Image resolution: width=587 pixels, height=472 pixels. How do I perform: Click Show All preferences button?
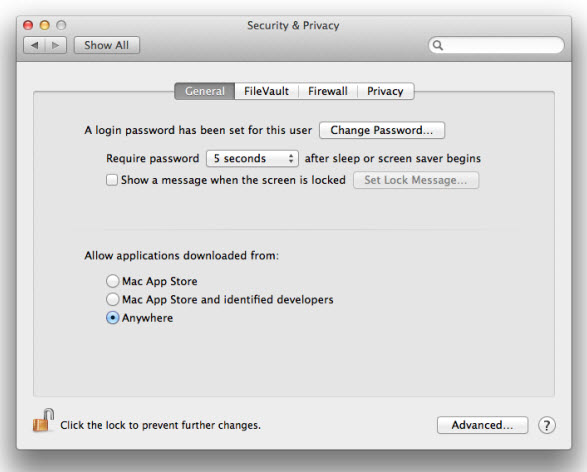(107, 45)
